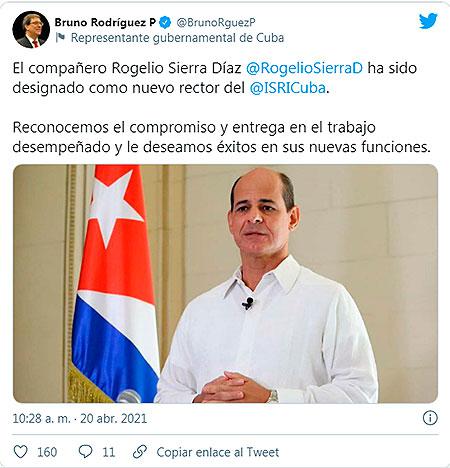Click Representante gubernamental de Cuba label
The image size is (450, 468).
pyautogui.click(x=177, y=38)
